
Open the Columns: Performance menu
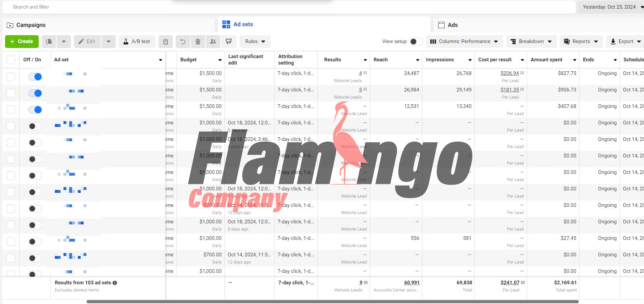tap(464, 42)
